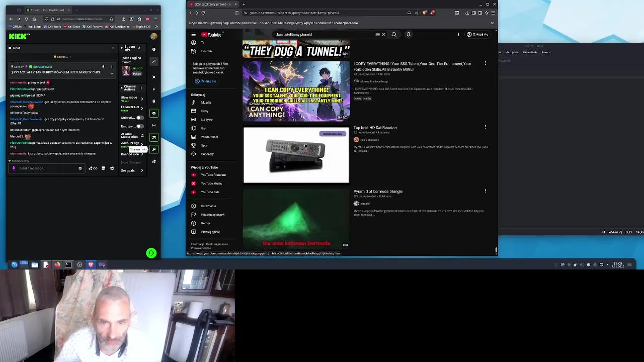Open chat panel three-dot options in Kick
The height and width of the screenshot is (362, 644).
tap(113, 48)
